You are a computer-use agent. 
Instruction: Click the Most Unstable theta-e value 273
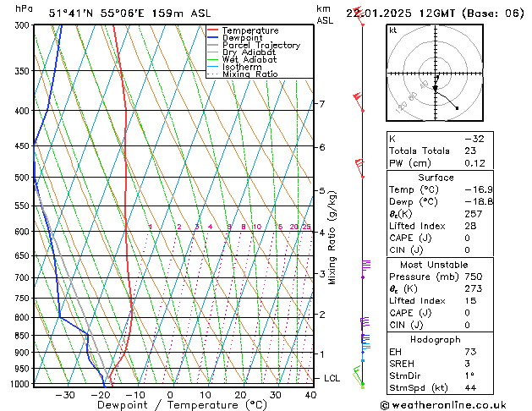point(474,288)
